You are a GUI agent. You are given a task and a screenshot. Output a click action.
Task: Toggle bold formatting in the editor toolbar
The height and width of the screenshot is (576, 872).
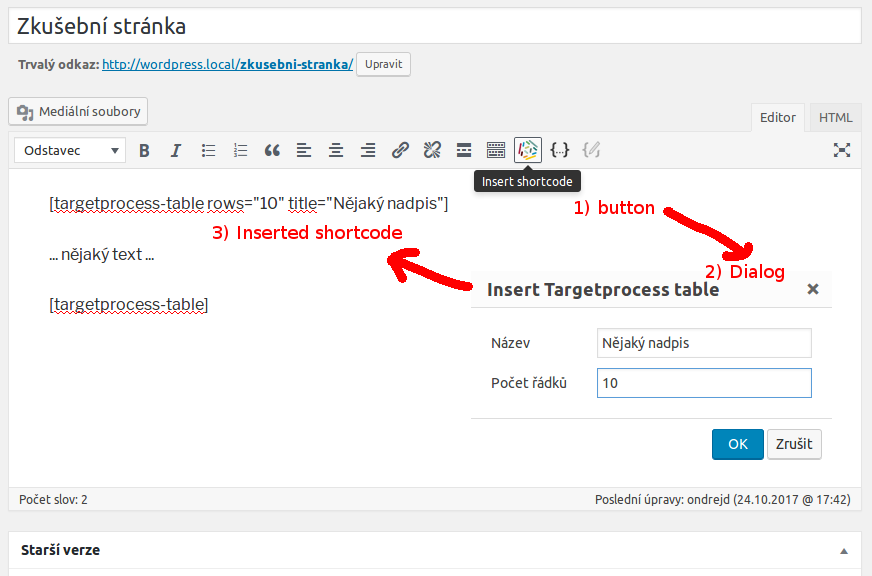point(144,150)
